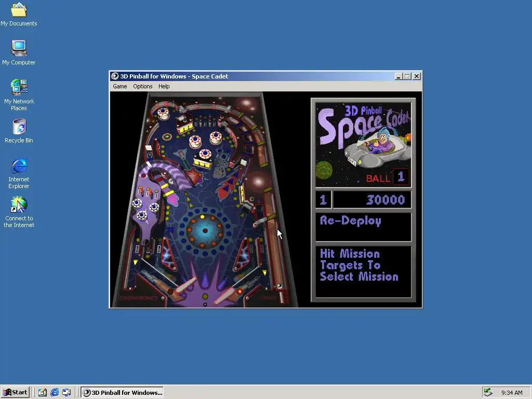532x399 pixels.
Task: Click Show Desktop in quick launch
Action: coord(43,393)
